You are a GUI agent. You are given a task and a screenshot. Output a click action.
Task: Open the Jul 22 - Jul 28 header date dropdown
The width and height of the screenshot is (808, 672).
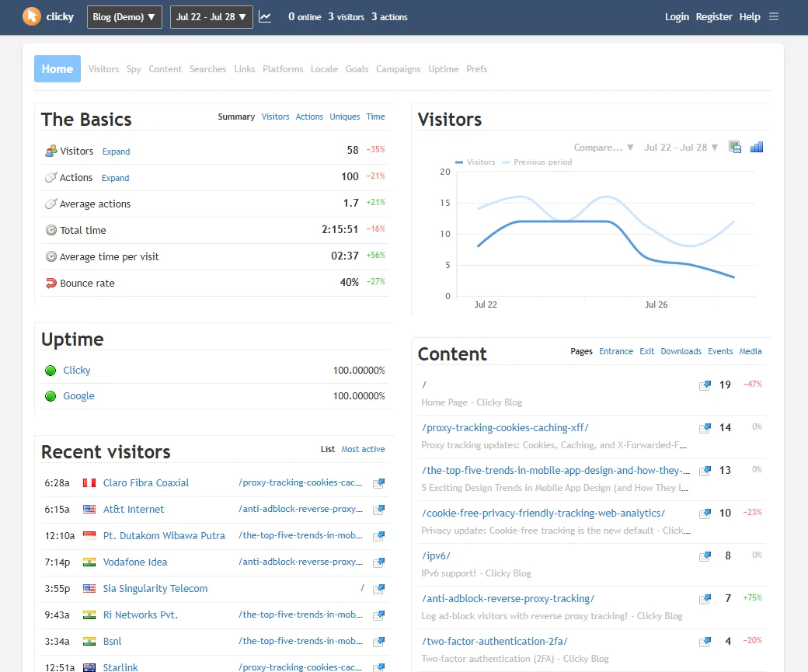(x=211, y=17)
